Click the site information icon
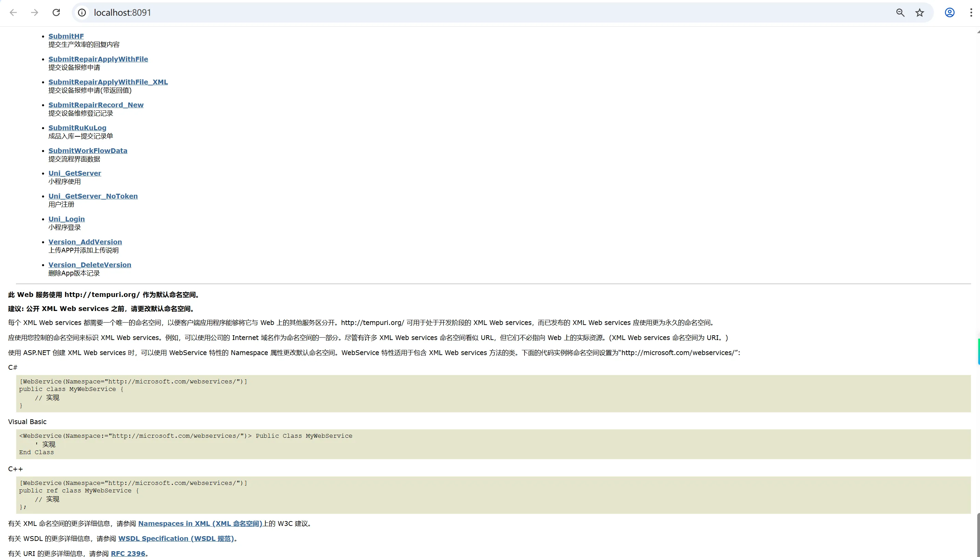Image resolution: width=980 pixels, height=557 pixels. (82, 13)
